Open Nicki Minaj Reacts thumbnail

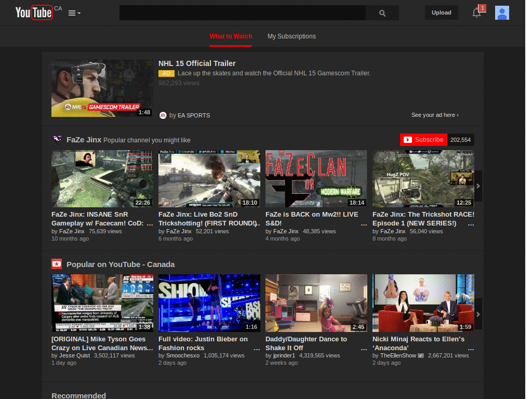pyautogui.click(x=423, y=303)
